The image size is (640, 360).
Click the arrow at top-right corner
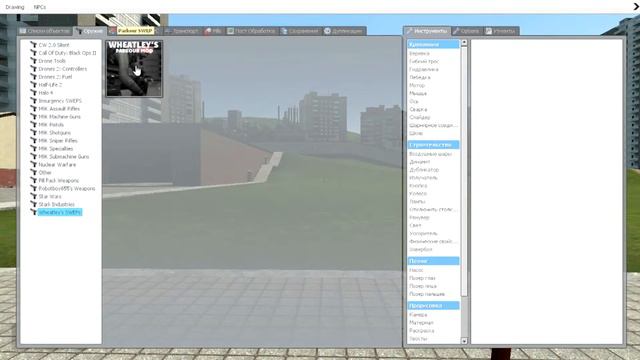coord(636,7)
